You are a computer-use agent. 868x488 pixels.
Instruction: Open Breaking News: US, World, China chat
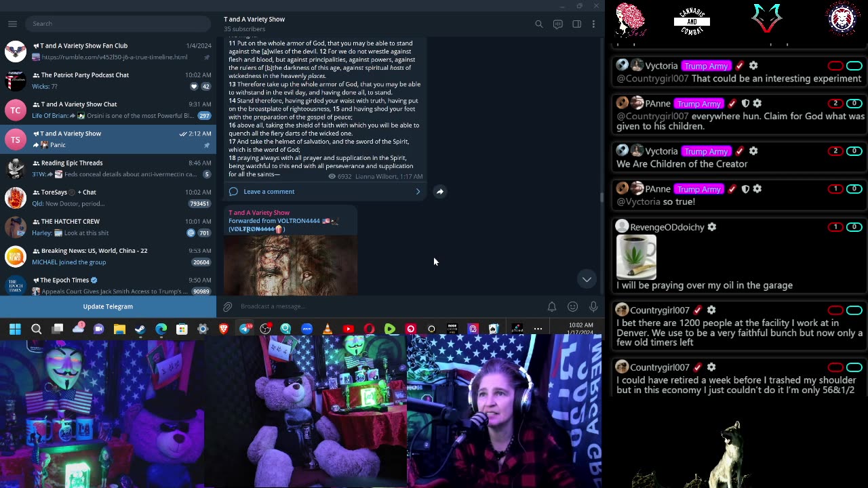coord(108,256)
